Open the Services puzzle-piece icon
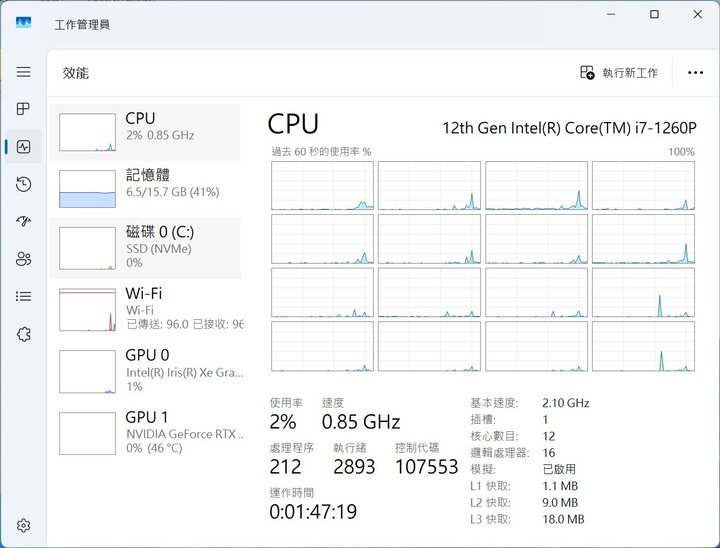Screen dimensions: 720x548 tap(23, 334)
